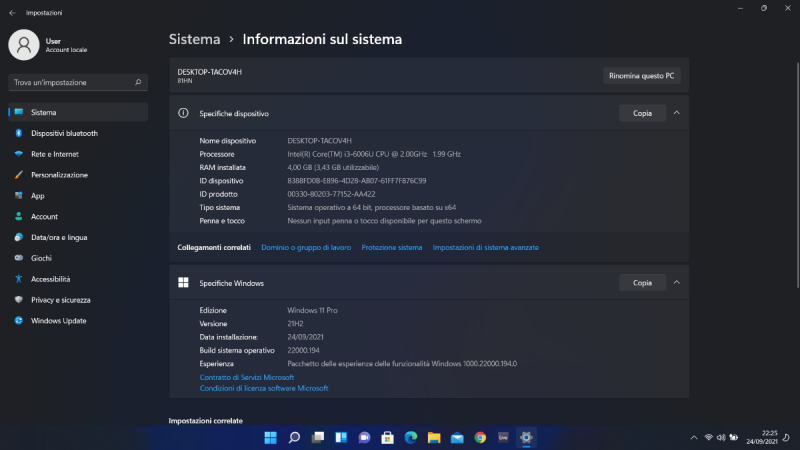Open the App settings section
This screenshot has height=450, width=800.
(x=78, y=196)
